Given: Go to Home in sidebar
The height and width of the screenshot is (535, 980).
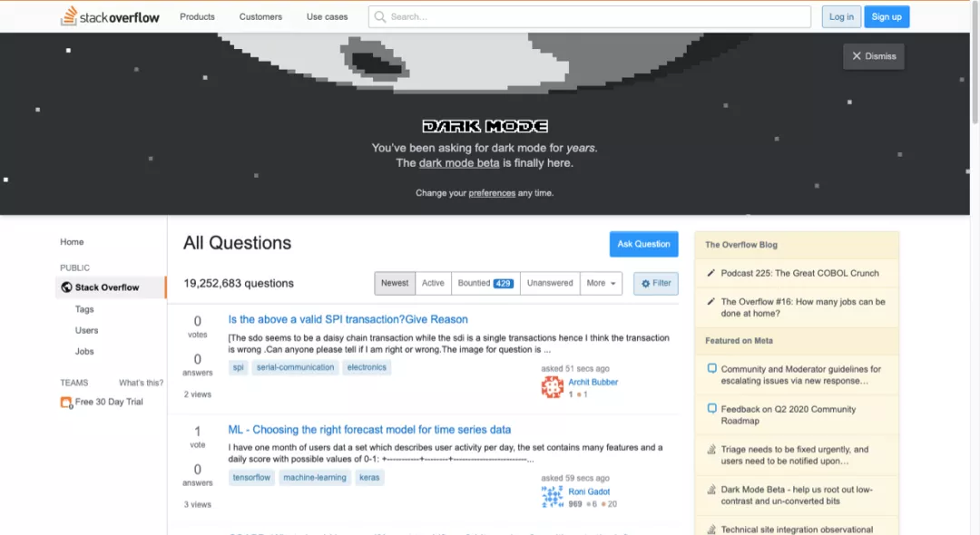Looking at the screenshot, I should (72, 241).
